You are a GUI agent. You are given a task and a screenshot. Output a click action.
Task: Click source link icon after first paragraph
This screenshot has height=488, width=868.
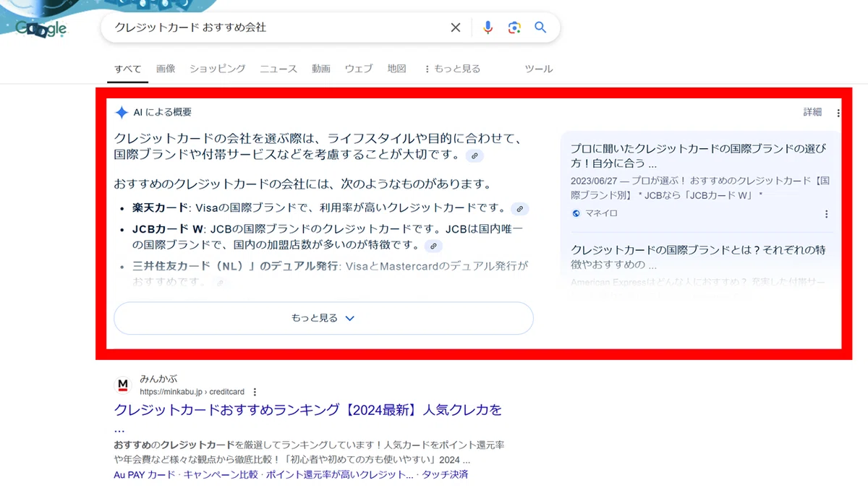pyautogui.click(x=475, y=155)
